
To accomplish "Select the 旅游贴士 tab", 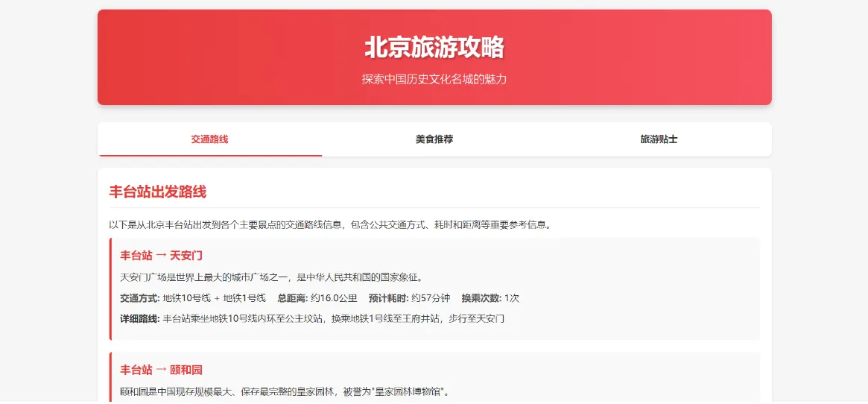I will click(659, 139).
